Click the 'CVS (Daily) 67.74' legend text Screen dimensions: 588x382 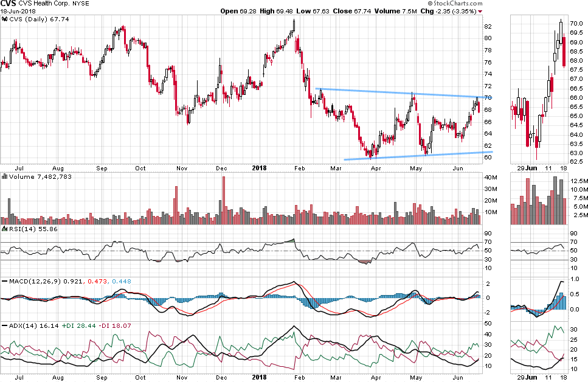tap(39, 19)
